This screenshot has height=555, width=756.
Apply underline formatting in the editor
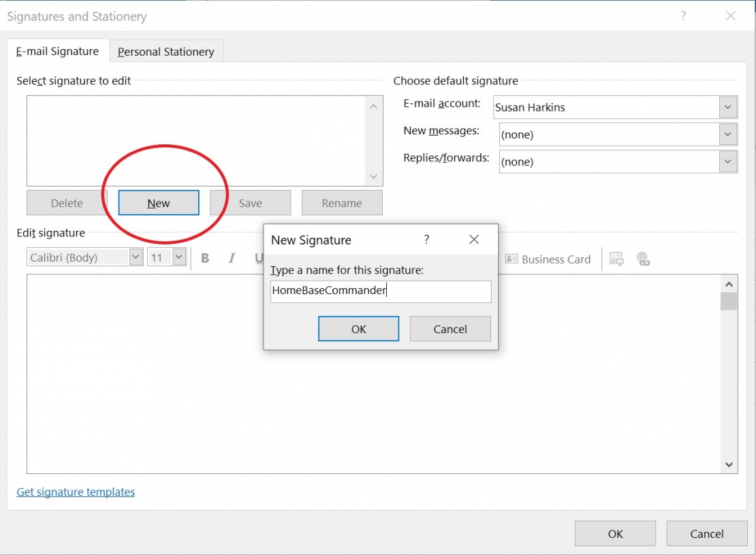(x=259, y=258)
